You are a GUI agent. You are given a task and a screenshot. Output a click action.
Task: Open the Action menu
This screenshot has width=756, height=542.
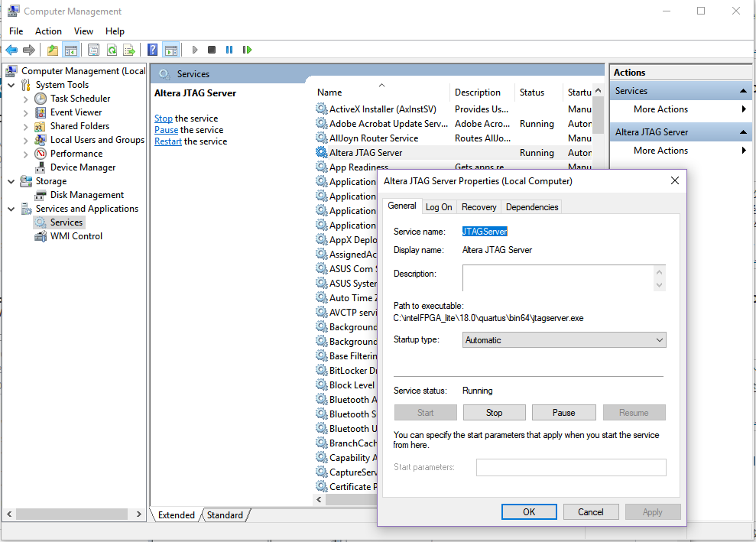point(48,31)
